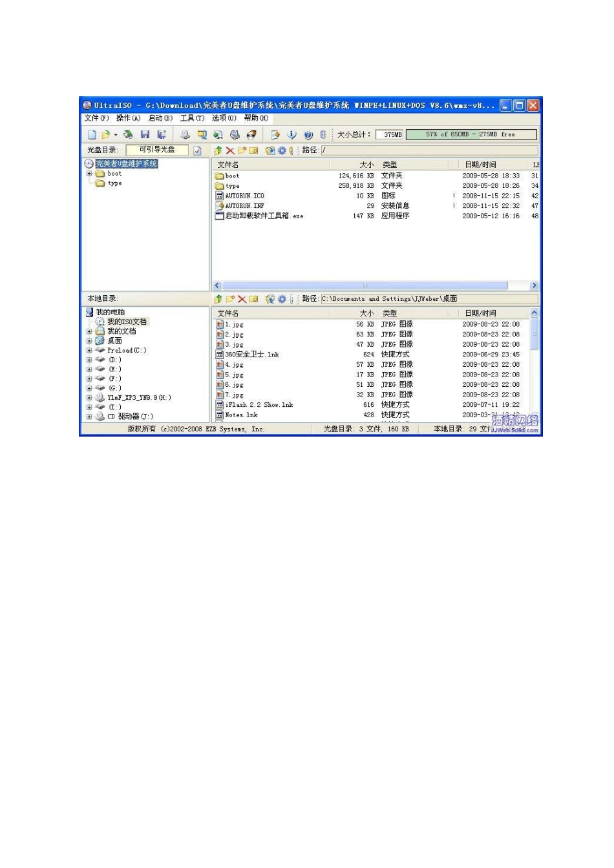The width and height of the screenshot is (614, 868).
Task: Select AUTORUN.INF in ISO file list
Action: 245,206
